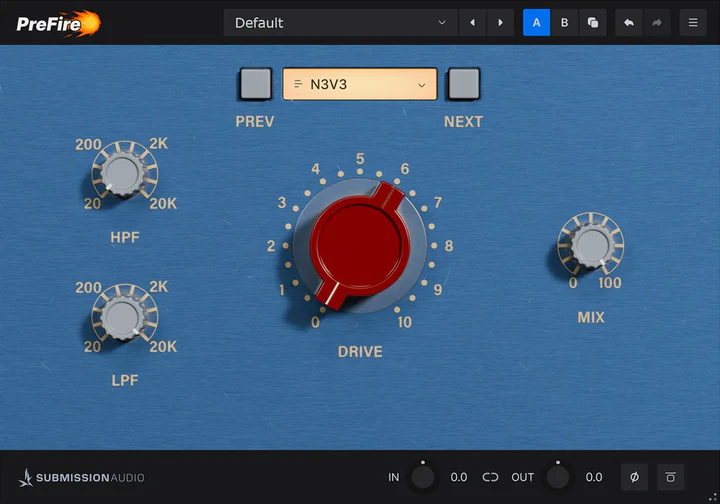The width and height of the screenshot is (720, 504).
Task: Click the MIX label
Action: pyautogui.click(x=591, y=317)
